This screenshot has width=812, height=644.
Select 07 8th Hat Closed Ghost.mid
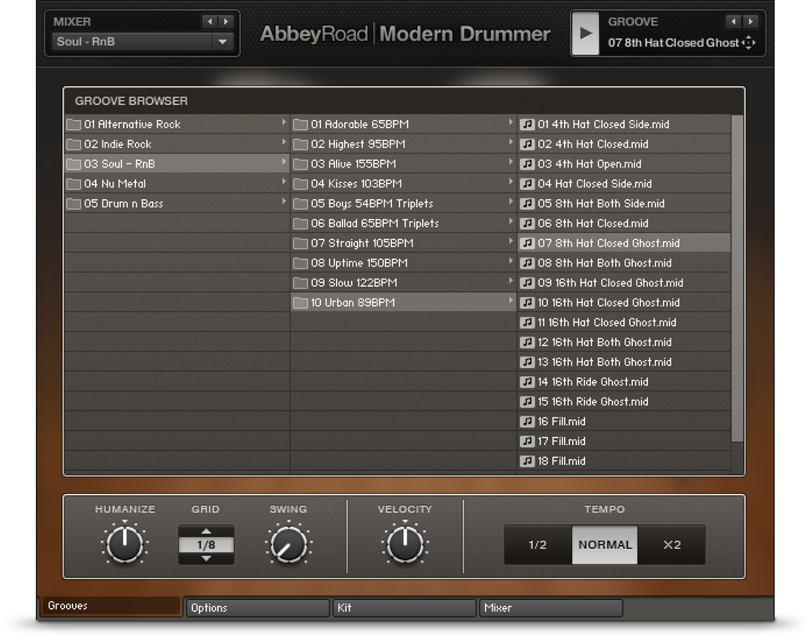(624, 243)
